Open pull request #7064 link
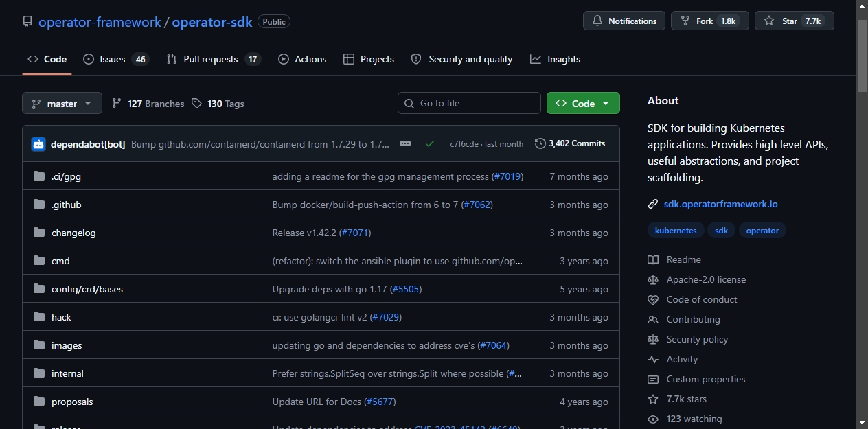Viewport: 868px width, 429px height. click(494, 345)
